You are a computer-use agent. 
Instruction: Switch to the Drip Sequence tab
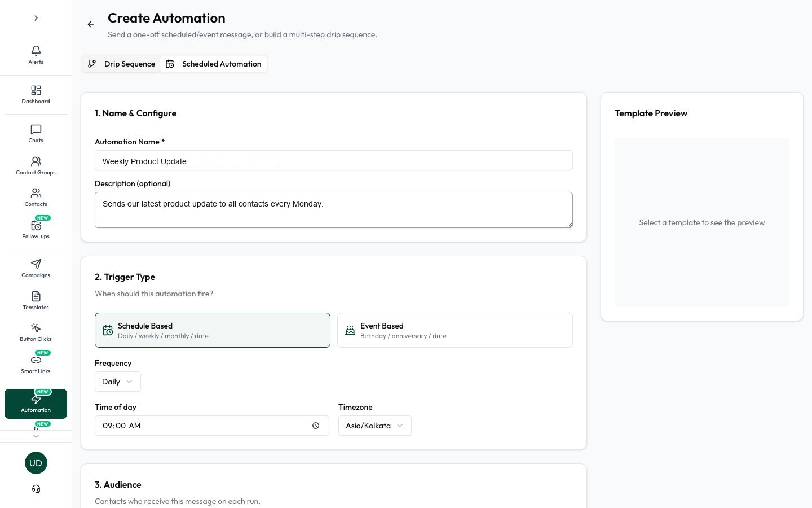121,64
